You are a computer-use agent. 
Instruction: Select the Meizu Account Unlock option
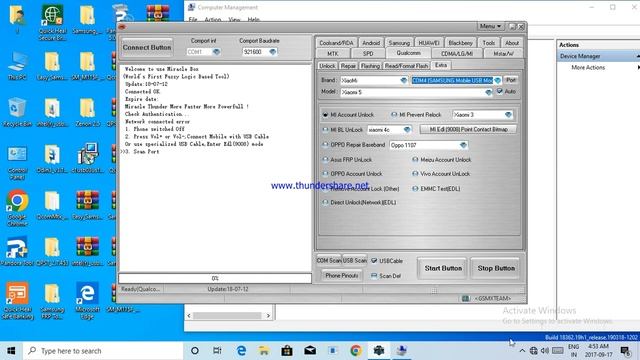(x=415, y=160)
